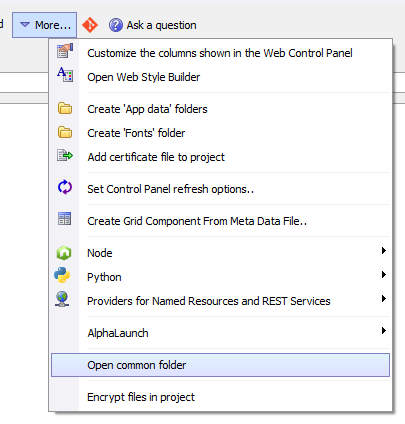Click the refresh options circular arrows icon
Screen dimensions: 405x424
65,187
